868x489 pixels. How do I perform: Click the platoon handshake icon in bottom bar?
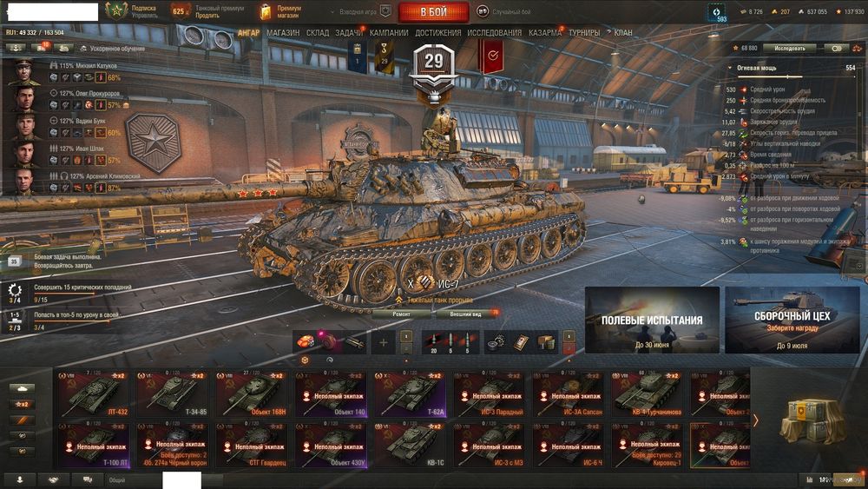pyautogui.click(x=54, y=479)
